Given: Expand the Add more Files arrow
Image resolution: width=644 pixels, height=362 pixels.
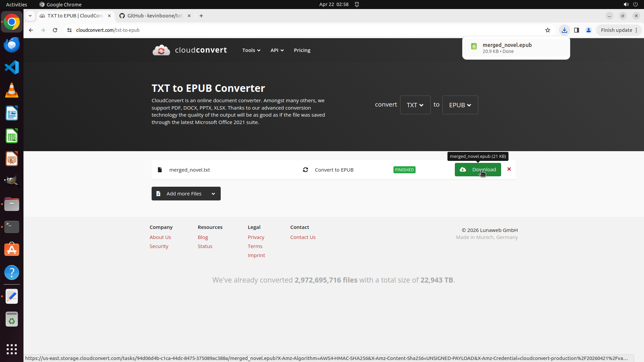Looking at the screenshot, I should click(x=213, y=194).
